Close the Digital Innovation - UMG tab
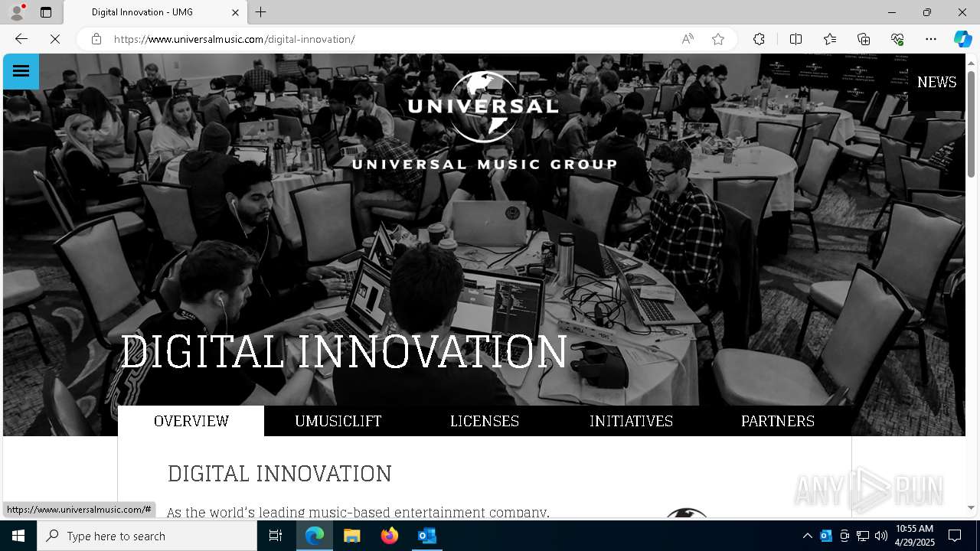 pyautogui.click(x=236, y=12)
